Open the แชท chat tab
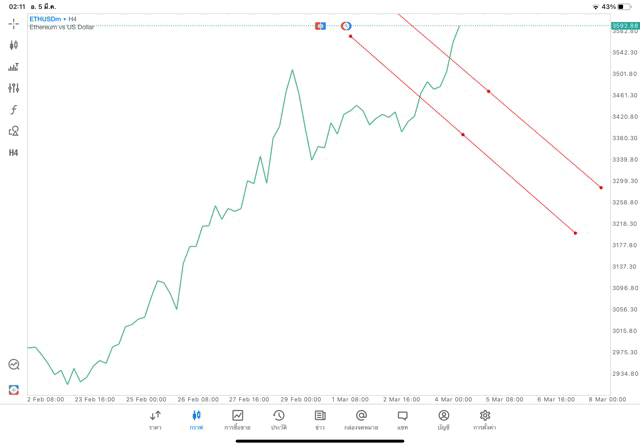 coord(402,419)
